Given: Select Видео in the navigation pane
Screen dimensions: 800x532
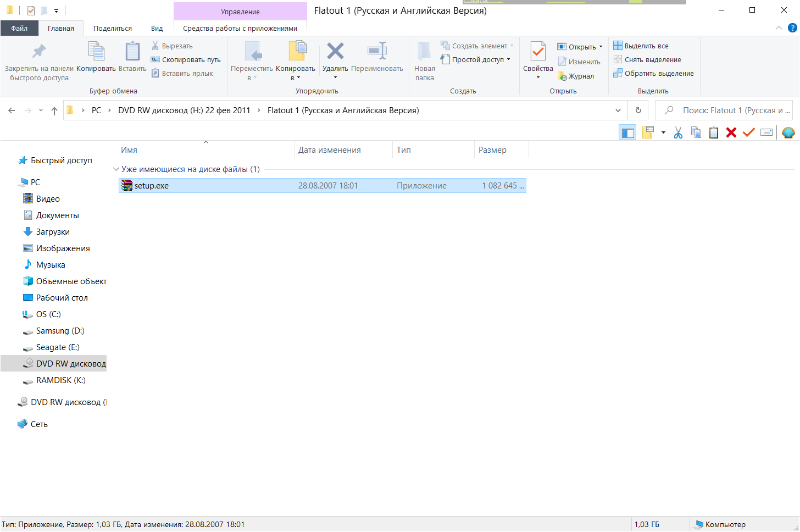Looking at the screenshot, I should pos(48,199).
